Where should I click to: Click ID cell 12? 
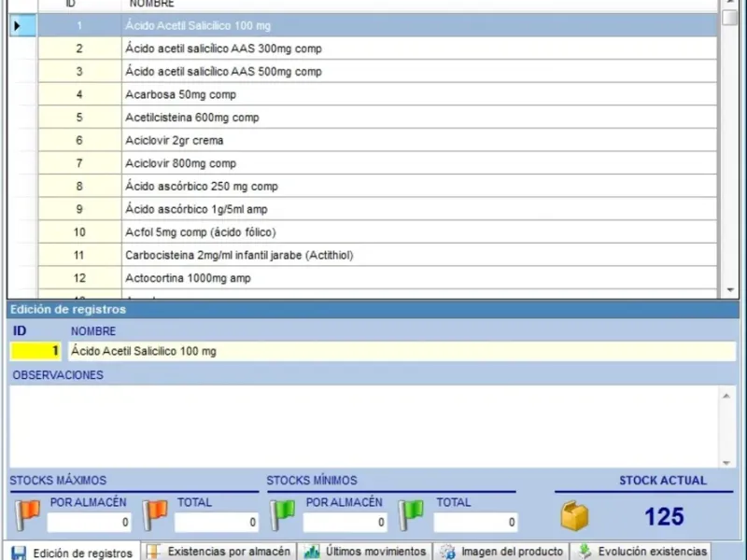[79, 278]
